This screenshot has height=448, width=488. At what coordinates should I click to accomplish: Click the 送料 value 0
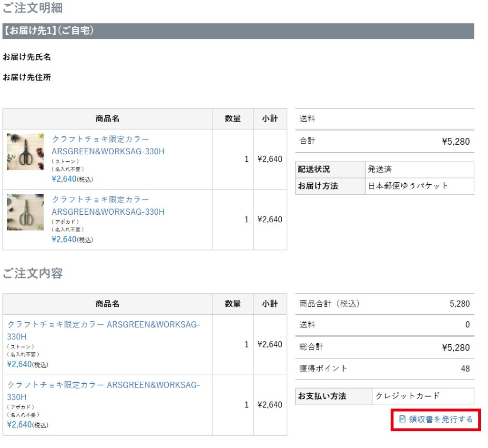[468, 325]
